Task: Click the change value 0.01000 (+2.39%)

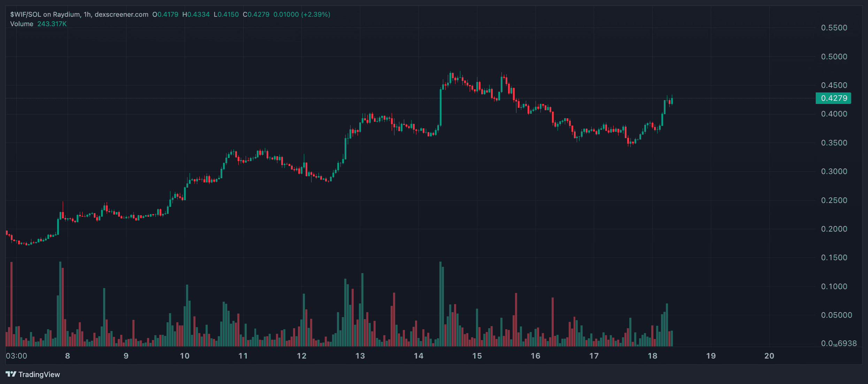Action: pyautogui.click(x=302, y=14)
